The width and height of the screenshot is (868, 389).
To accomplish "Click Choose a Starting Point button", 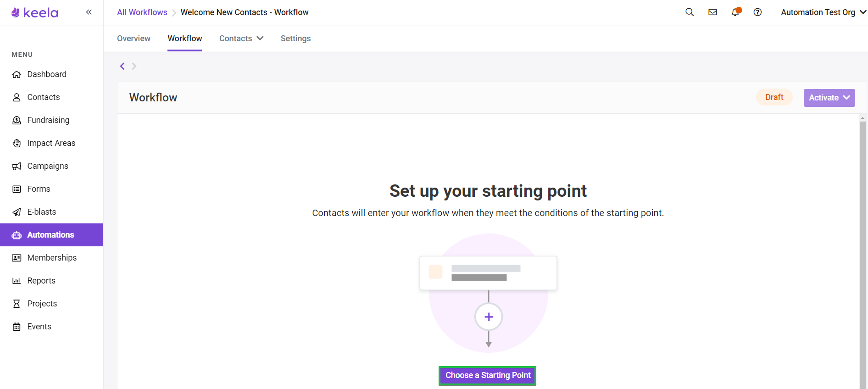I will [x=488, y=375].
